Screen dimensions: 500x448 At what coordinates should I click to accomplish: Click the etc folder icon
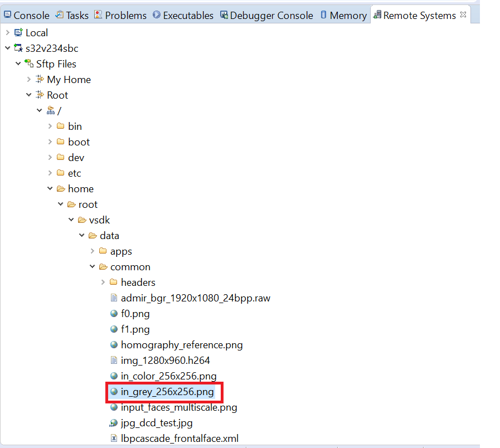[61, 173]
